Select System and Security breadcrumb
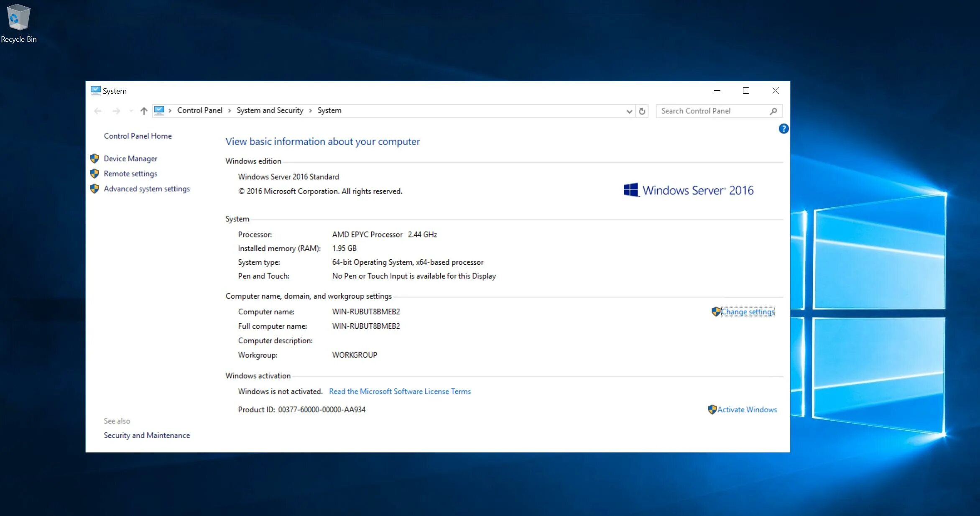 click(270, 110)
